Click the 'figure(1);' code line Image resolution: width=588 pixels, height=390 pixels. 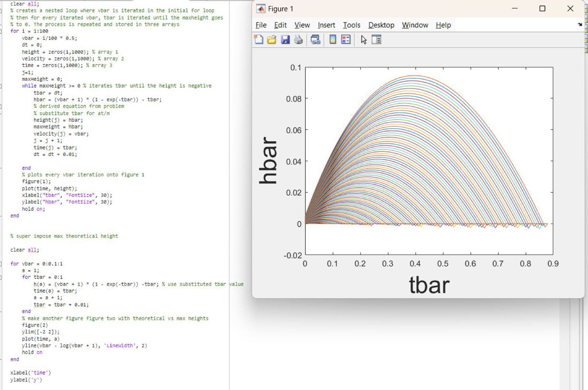36,181
